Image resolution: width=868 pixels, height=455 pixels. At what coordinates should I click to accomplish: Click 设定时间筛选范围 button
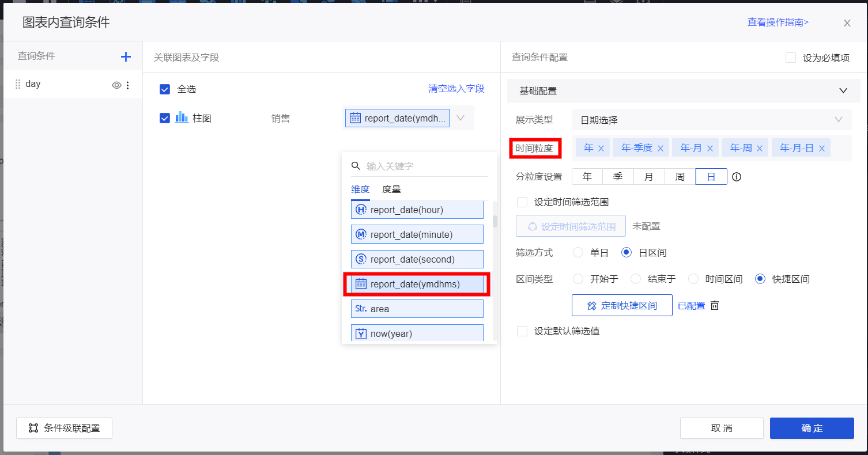(x=571, y=226)
